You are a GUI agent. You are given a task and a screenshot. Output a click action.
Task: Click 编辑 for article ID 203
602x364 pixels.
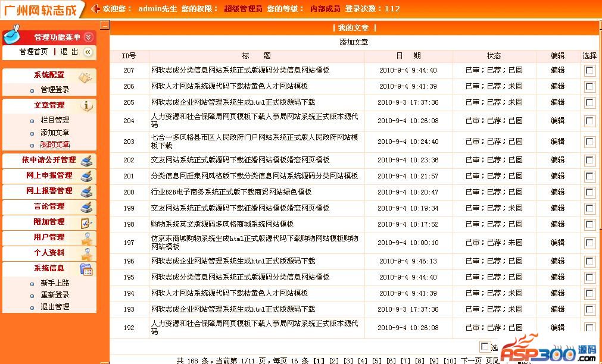point(557,142)
